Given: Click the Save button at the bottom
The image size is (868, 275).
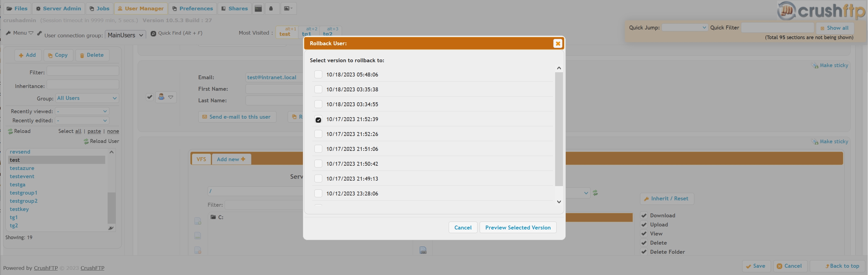Looking at the screenshot, I should [756, 266].
